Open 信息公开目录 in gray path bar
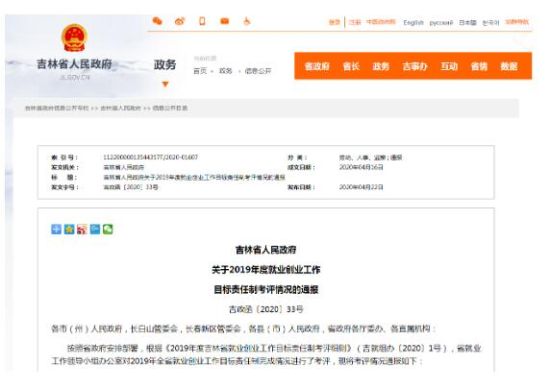This screenshot has width=550, height=390. click(x=170, y=108)
